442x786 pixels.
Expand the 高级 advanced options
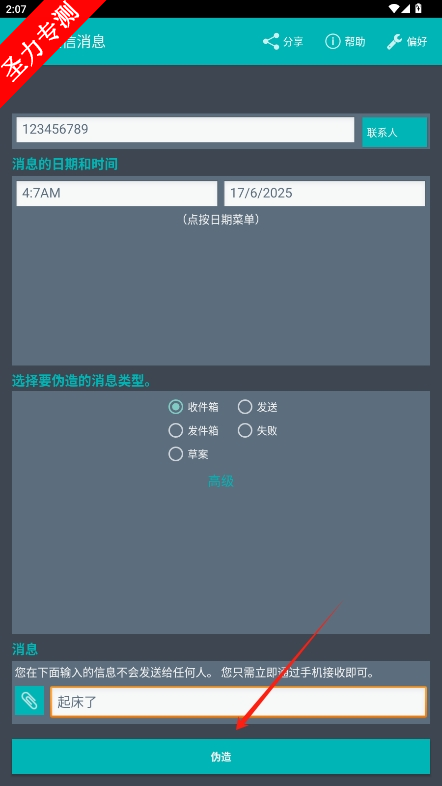pos(221,482)
